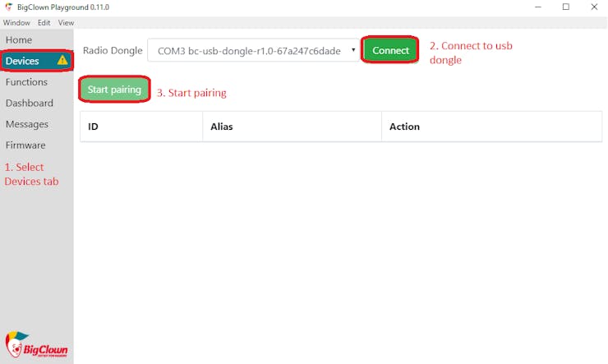Click the BigClown logo in the sidebar

click(x=36, y=345)
